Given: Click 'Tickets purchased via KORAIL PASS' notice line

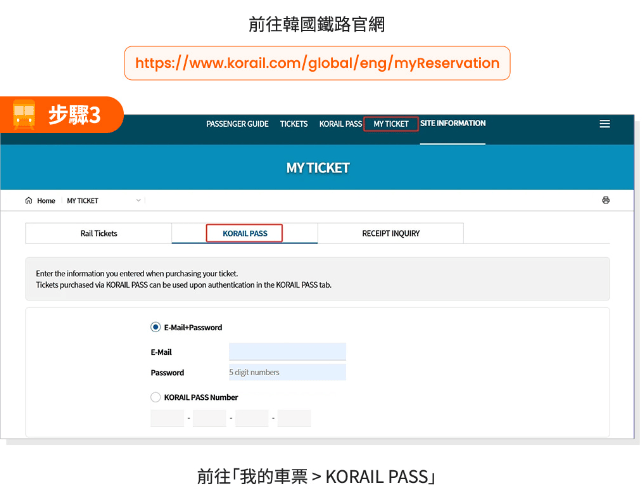Looking at the screenshot, I should [x=183, y=285].
